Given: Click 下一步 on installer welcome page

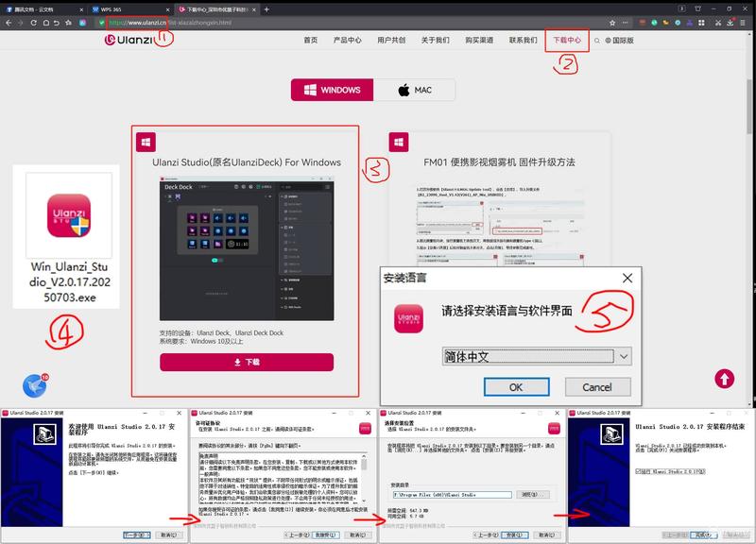Looking at the screenshot, I should 137,535.
